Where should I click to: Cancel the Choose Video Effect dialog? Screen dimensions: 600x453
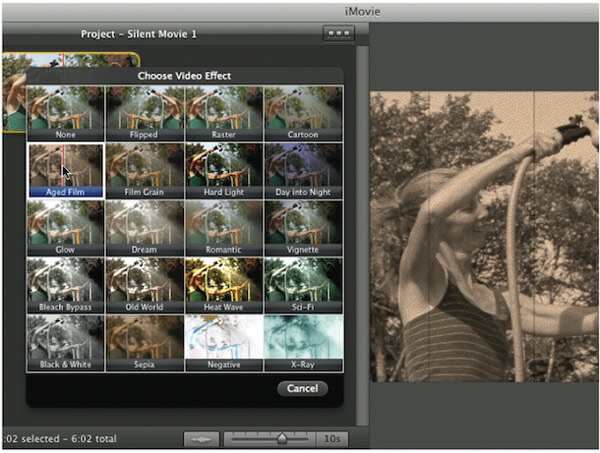[x=302, y=388]
